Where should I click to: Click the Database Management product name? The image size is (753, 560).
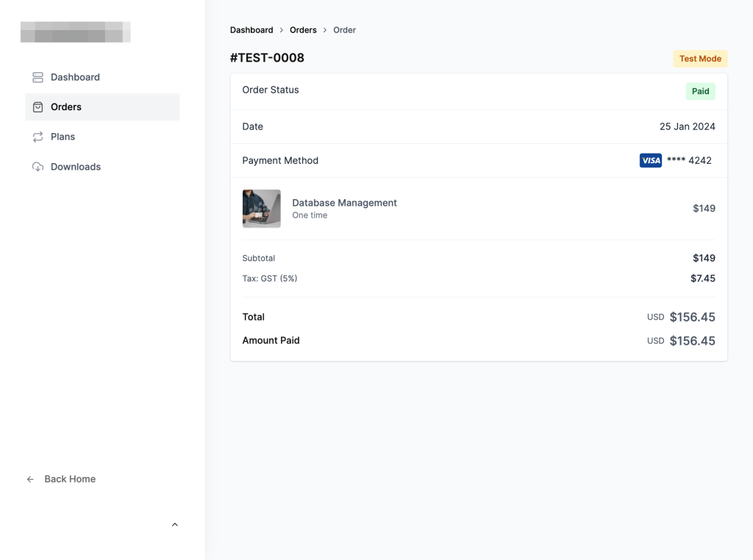point(344,203)
